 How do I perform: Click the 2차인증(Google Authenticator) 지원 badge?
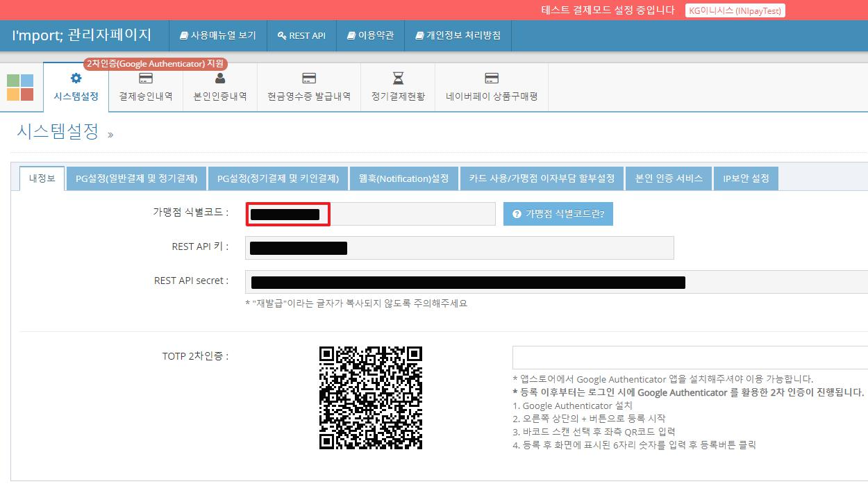tap(156, 64)
